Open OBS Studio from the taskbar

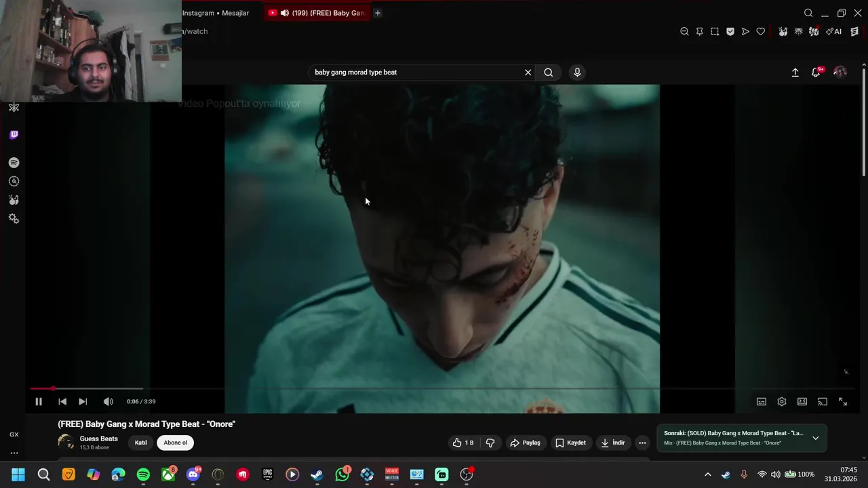coord(466,474)
